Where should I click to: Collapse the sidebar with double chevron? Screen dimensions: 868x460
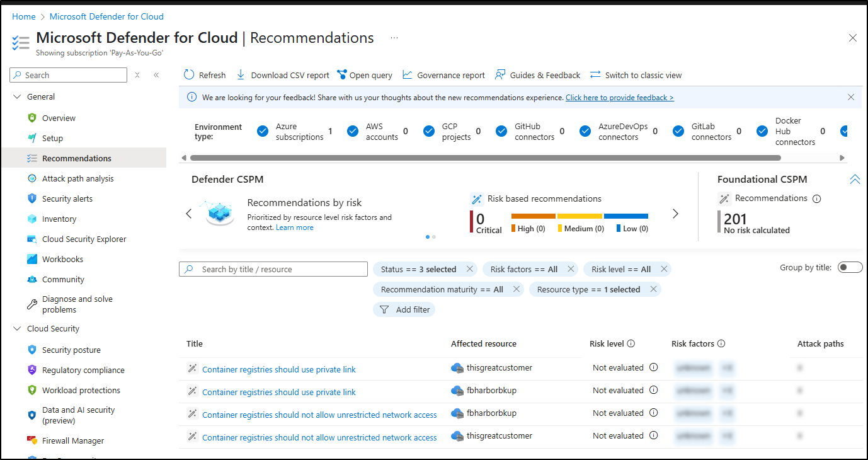pos(156,75)
